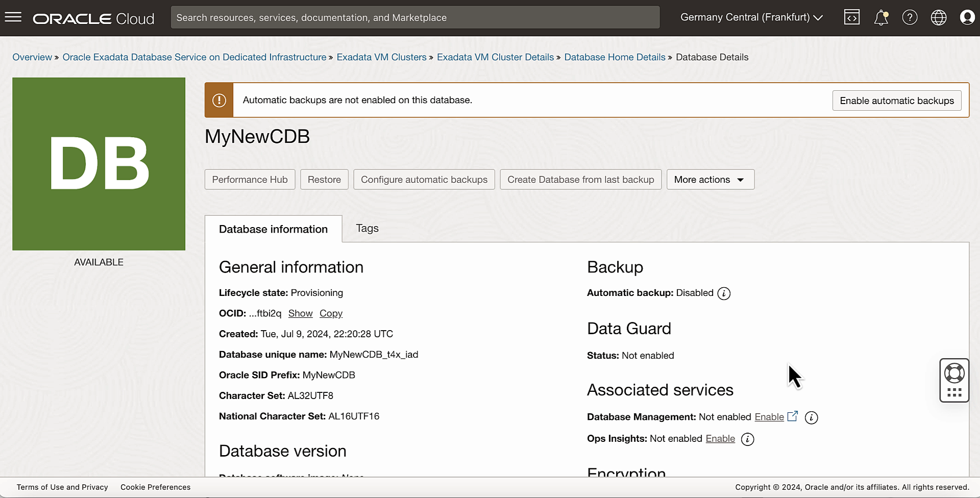Open the language globe icon
Screen dimensions: 980x498
coord(938,17)
